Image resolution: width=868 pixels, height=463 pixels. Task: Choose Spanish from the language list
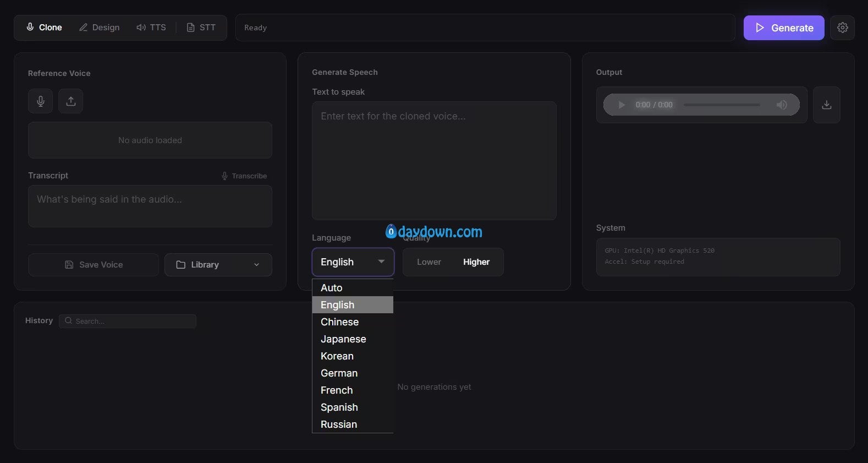tap(353, 407)
